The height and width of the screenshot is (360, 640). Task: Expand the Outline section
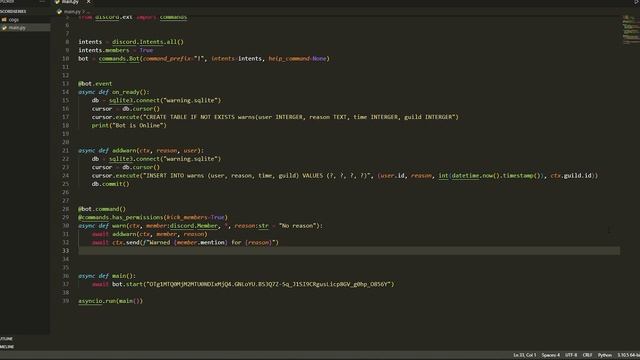(x=7, y=339)
